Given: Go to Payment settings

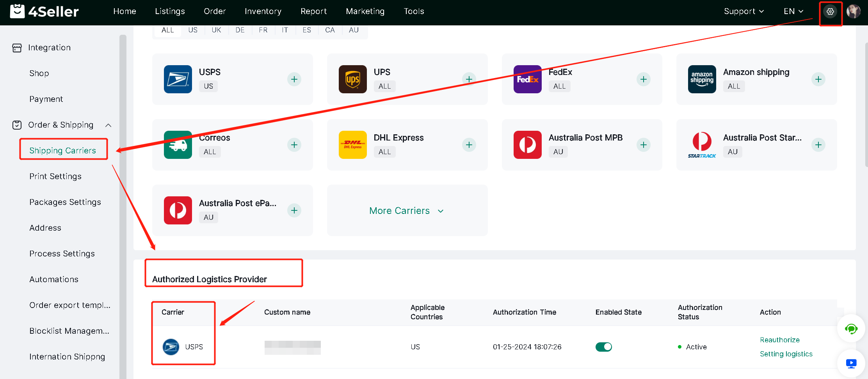Looking at the screenshot, I should pos(46,99).
